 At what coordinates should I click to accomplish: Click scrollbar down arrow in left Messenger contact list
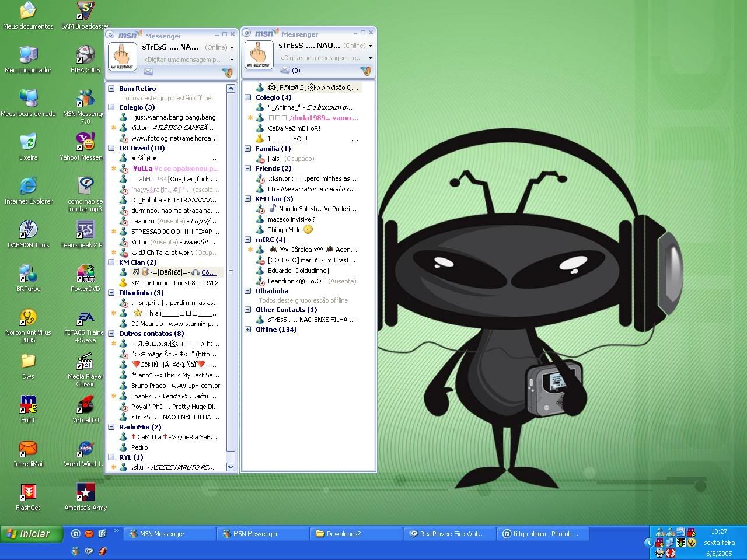point(231,467)
